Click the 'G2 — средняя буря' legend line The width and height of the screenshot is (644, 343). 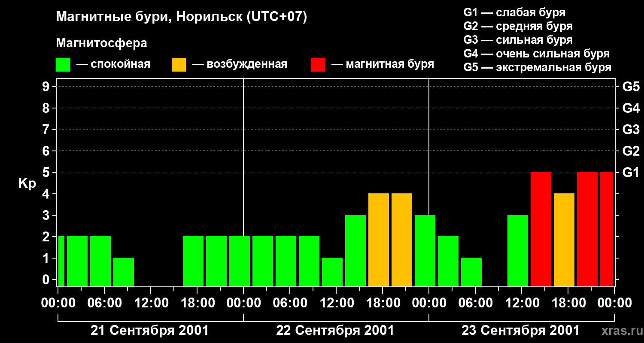tap(518, 26)
